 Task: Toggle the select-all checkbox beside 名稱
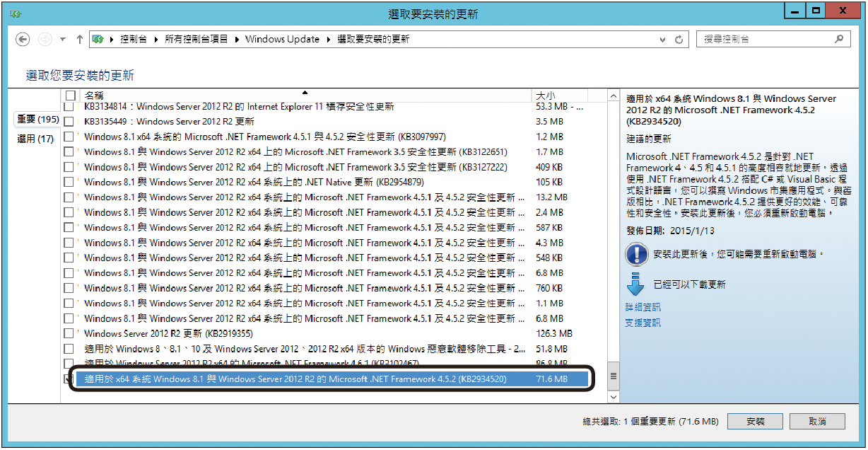[x=70, y=96]
